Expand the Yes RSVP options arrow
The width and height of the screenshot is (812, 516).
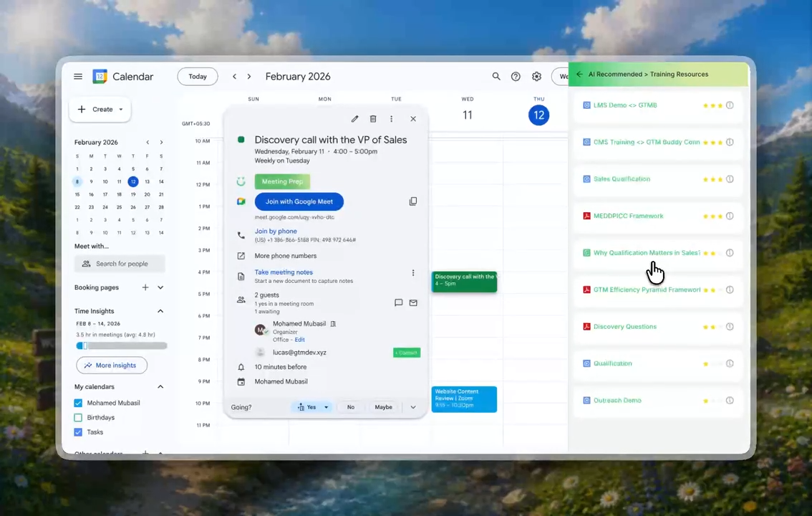click(327, 407)
